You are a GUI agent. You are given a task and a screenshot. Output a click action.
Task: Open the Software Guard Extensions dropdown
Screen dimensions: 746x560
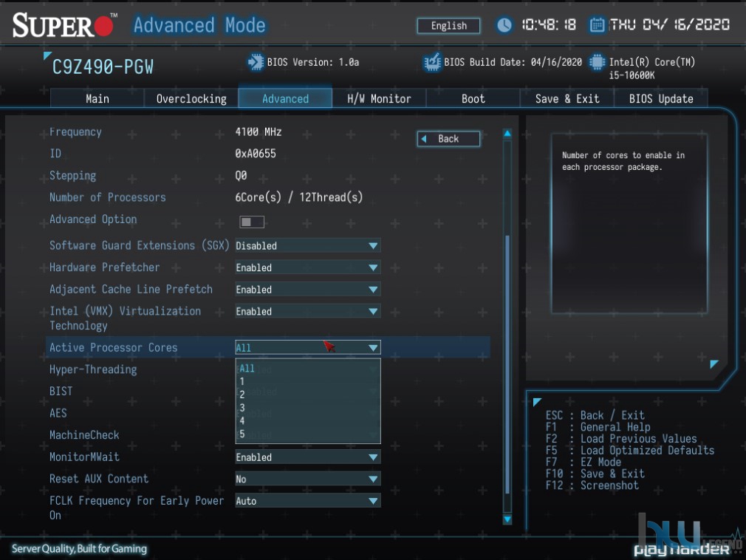click(308, 245)
